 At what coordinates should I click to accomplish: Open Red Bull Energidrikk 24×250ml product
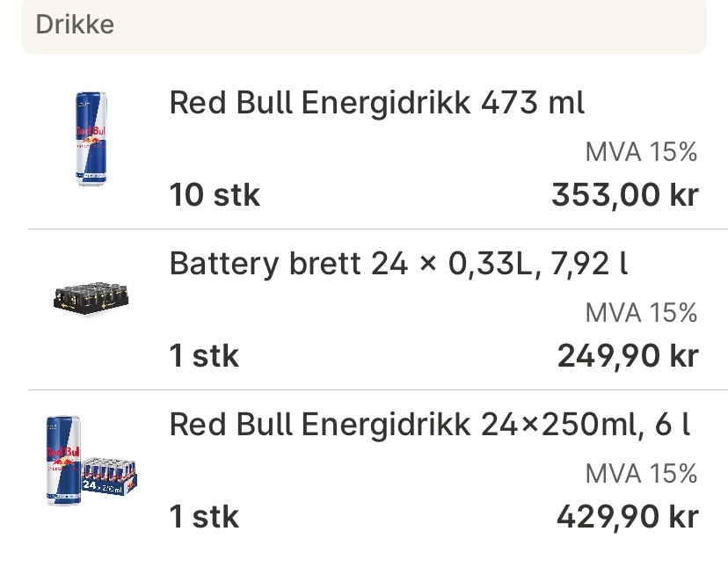point(430,425)
